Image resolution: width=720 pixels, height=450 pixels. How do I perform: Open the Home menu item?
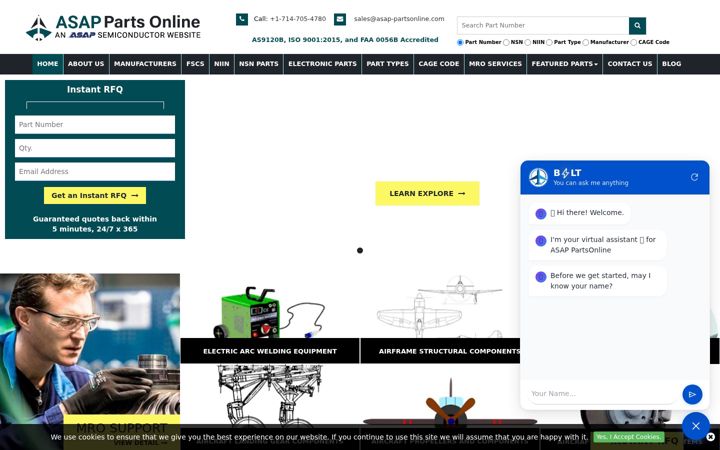coord(48,64)
